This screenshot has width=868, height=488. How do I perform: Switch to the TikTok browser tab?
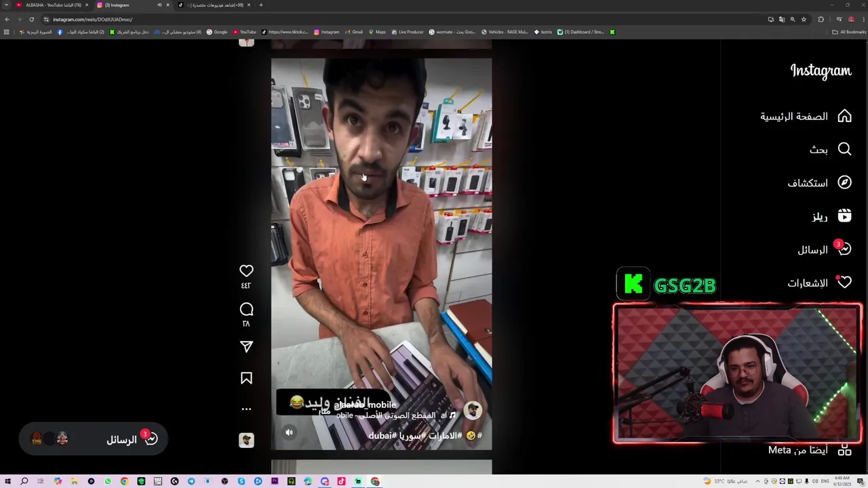point(214,5)
